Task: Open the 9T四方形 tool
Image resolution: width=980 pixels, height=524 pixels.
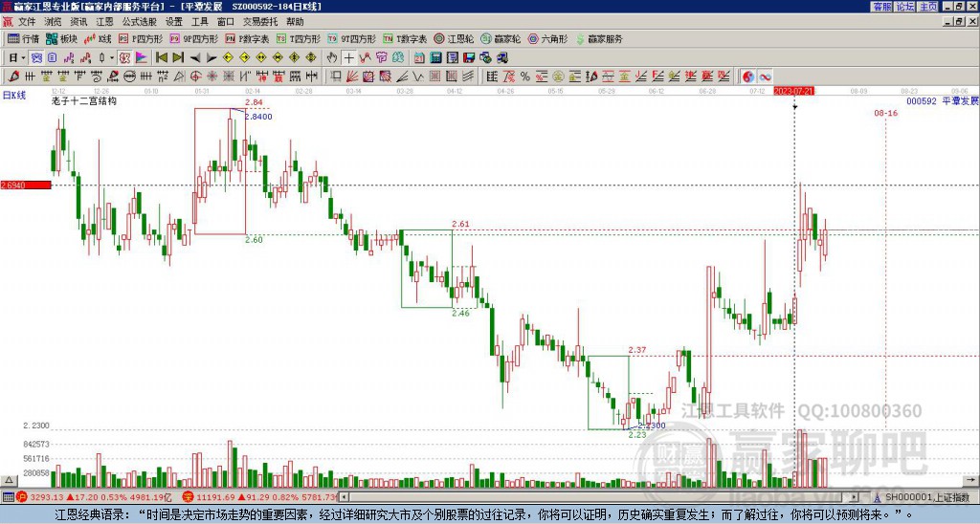Action: [352, 38]
